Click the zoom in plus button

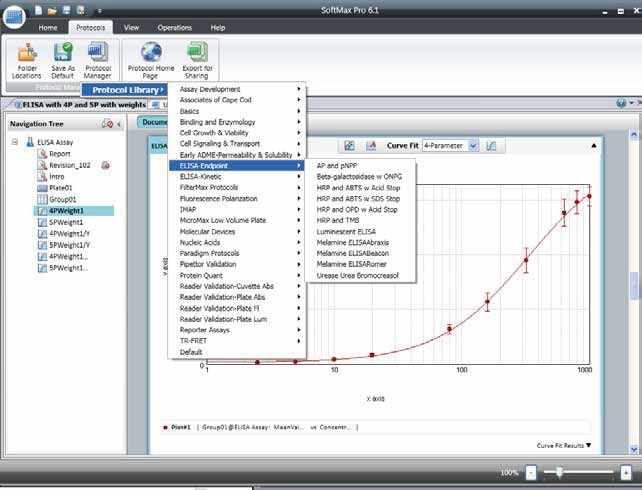pyautogui.click(x=625, y=472)
